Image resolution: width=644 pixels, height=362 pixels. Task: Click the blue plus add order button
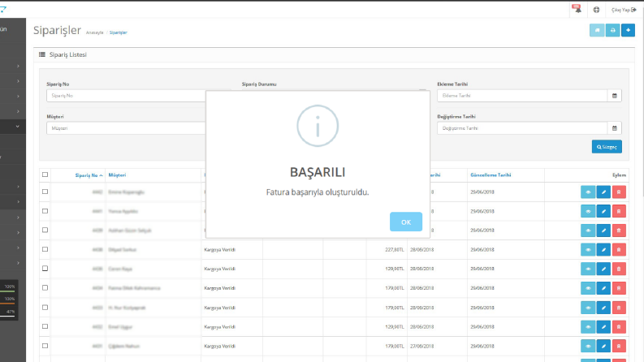(x=628, y=30)
